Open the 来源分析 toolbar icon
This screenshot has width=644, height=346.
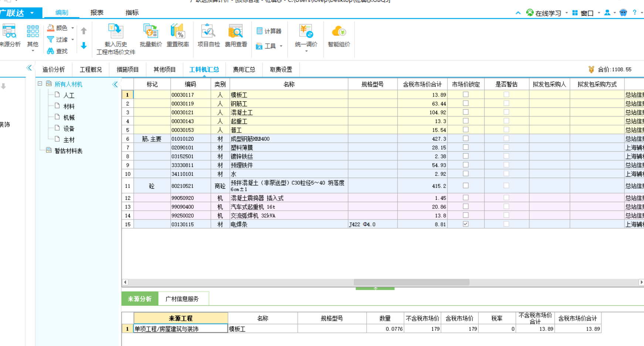9,31
